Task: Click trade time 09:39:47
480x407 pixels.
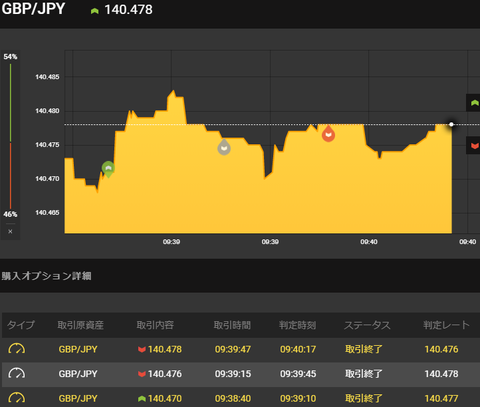Action: point(233,349)
